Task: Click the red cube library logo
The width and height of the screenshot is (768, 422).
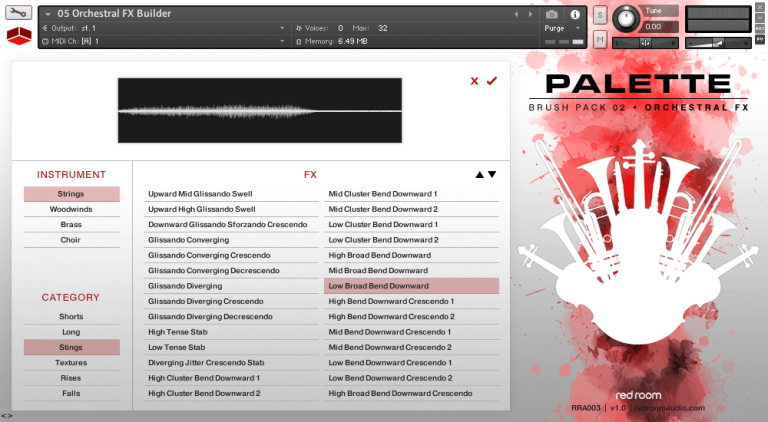Action: click(19, 36)
